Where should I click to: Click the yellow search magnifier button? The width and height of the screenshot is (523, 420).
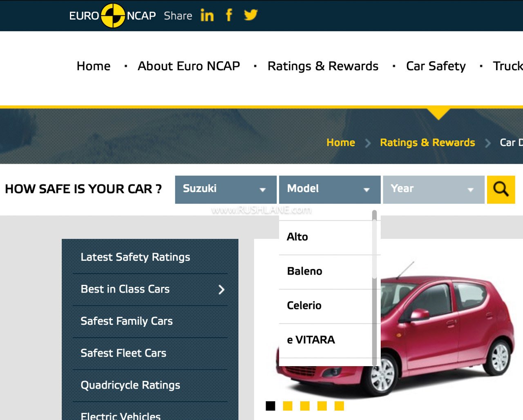(x=501, y=189)
